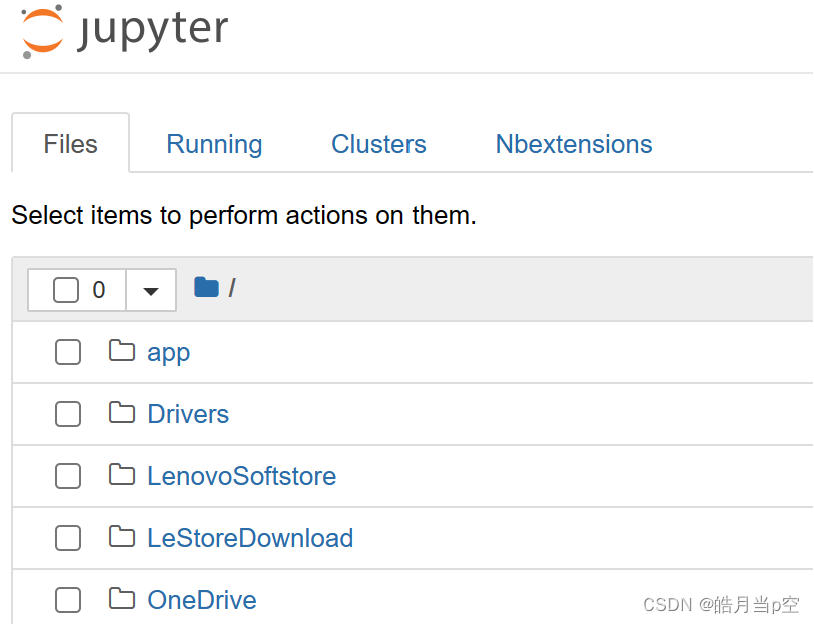Click the root folder breadcrumb icon
Image resolution: width=814 pixels, height=624 pixels.
click(x=205, y=287)
